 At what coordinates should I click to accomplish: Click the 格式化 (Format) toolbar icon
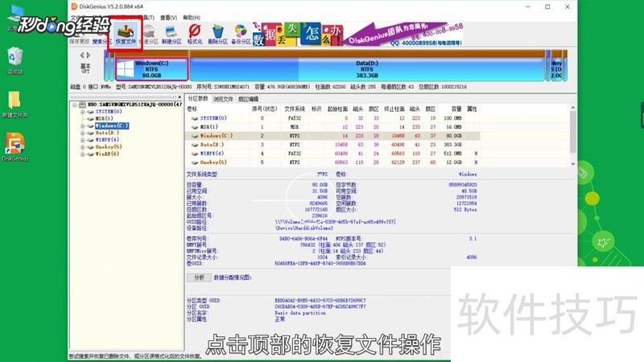195,34
